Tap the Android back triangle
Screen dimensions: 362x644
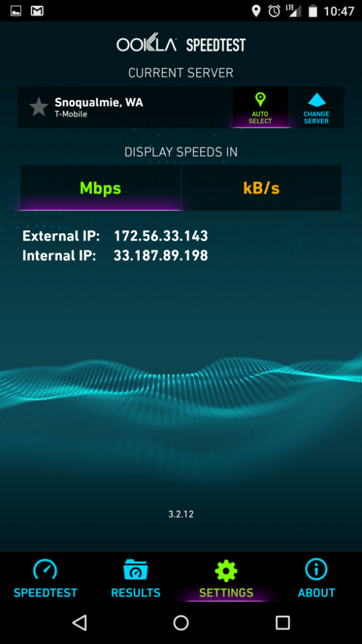coord(79,623)
